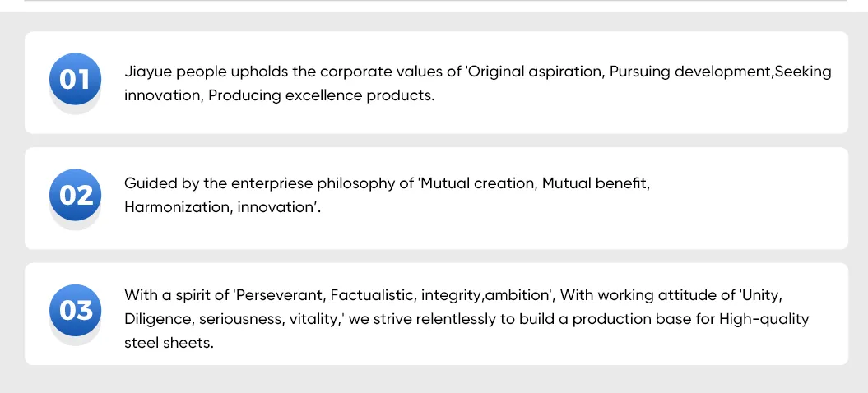The height and width of the screenshot is (393, 868).
Task: Click the 'steel sheets.' text line
Action: tap(169, 343)
